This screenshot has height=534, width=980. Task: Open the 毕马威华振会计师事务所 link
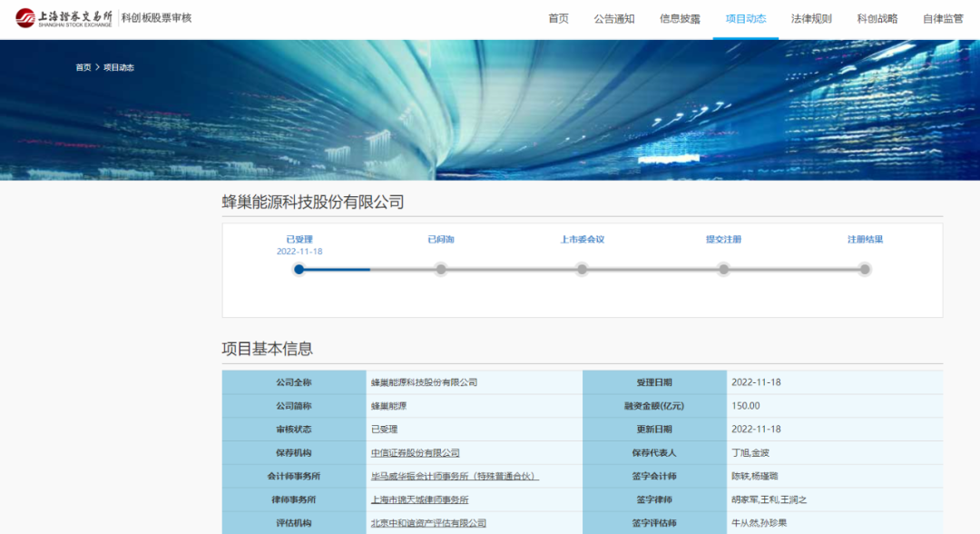(x=455, y=476)
